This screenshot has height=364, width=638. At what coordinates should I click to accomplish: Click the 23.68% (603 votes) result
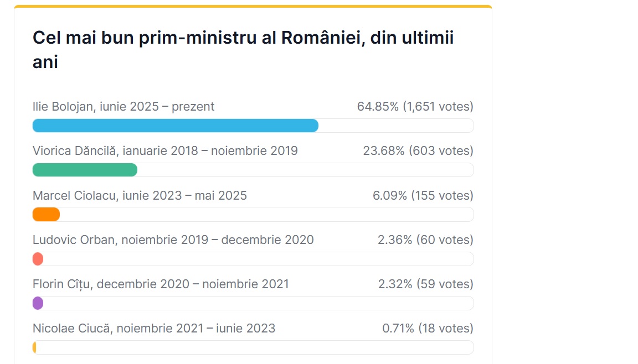point(418,151)
